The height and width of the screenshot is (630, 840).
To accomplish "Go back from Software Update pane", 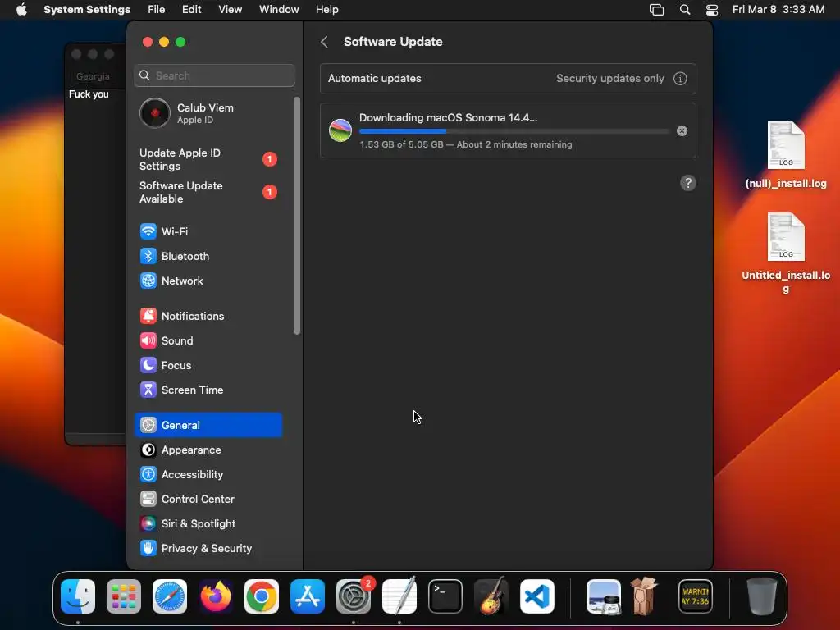I will 324,42.
